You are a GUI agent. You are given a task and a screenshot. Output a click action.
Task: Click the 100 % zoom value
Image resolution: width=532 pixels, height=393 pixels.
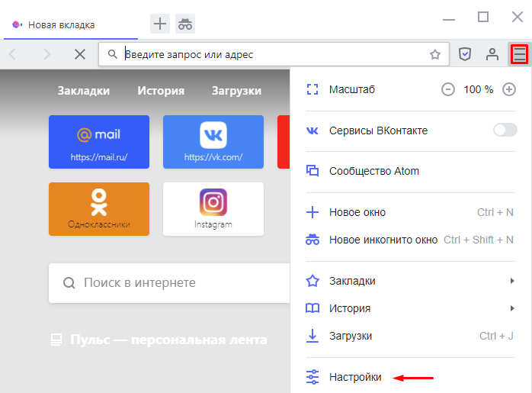point(479,90)
